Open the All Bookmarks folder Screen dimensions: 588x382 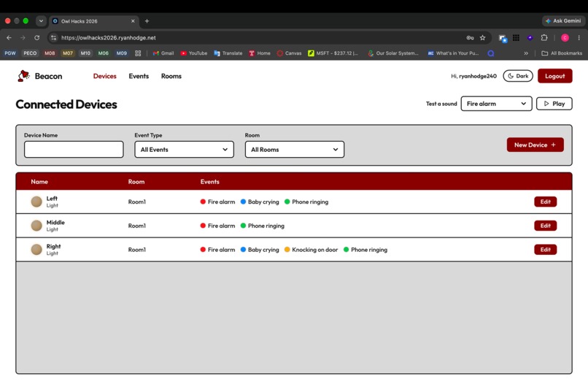[x=562, y=53]
